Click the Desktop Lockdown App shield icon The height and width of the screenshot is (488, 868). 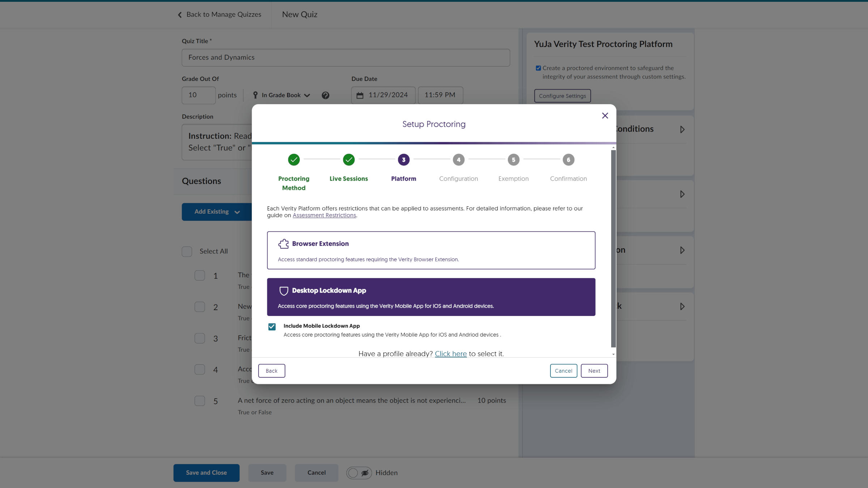pyautogui.click(x=284, y=291)
